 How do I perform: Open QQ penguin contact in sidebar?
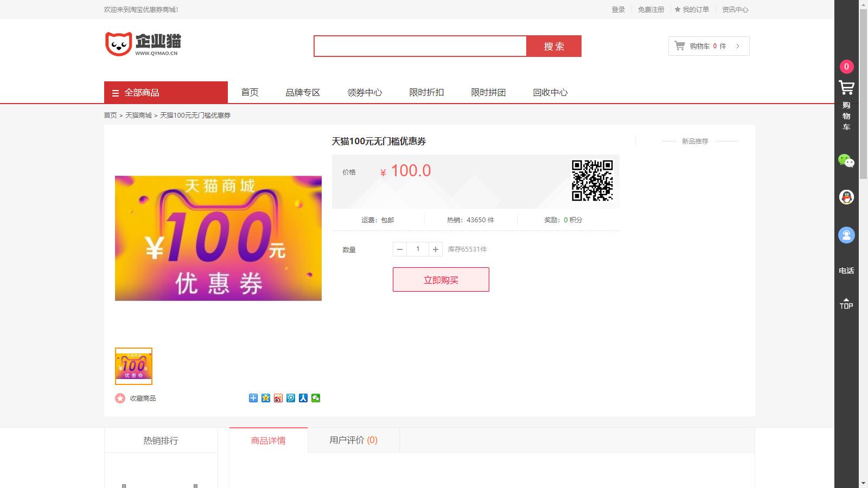coord(846,197)
